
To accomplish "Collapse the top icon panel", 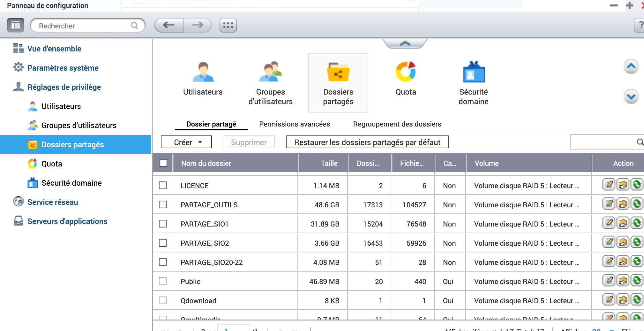I will coord(405,44).
